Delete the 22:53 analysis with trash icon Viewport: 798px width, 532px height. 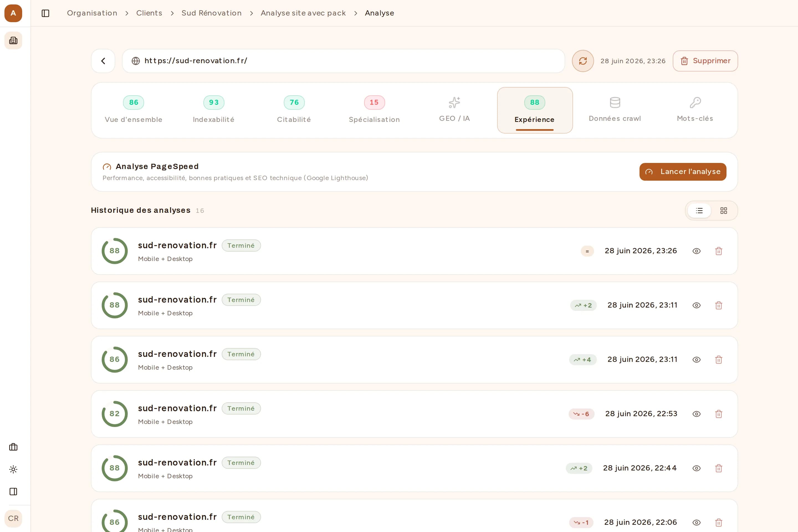(x=718, y=414)
